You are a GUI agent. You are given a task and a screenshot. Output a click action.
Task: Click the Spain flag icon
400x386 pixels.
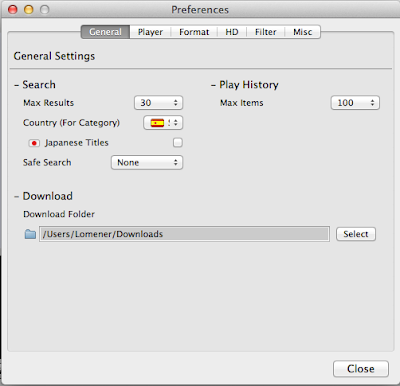click(x=157, y=123)
